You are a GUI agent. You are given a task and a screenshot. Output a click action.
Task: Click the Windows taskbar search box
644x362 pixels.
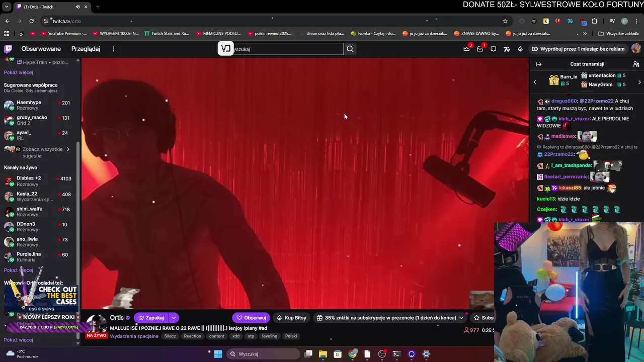pos(263,354)
